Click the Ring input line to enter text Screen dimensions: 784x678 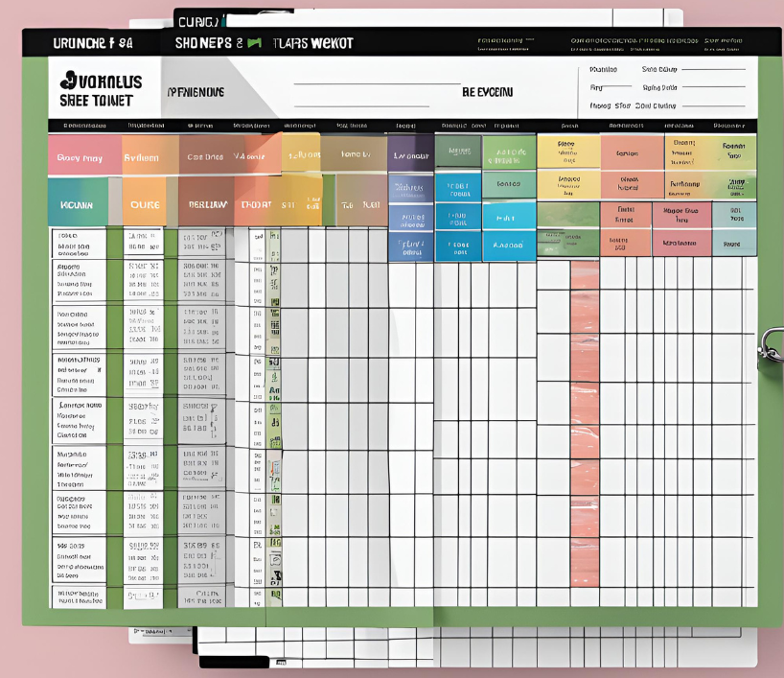(618, 88)
